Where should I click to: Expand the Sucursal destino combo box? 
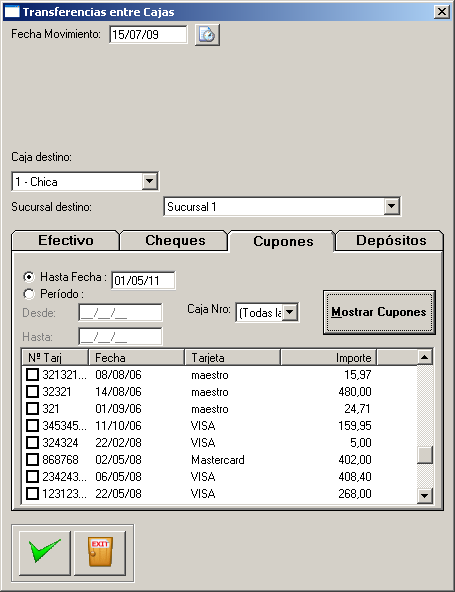point(392,207)
